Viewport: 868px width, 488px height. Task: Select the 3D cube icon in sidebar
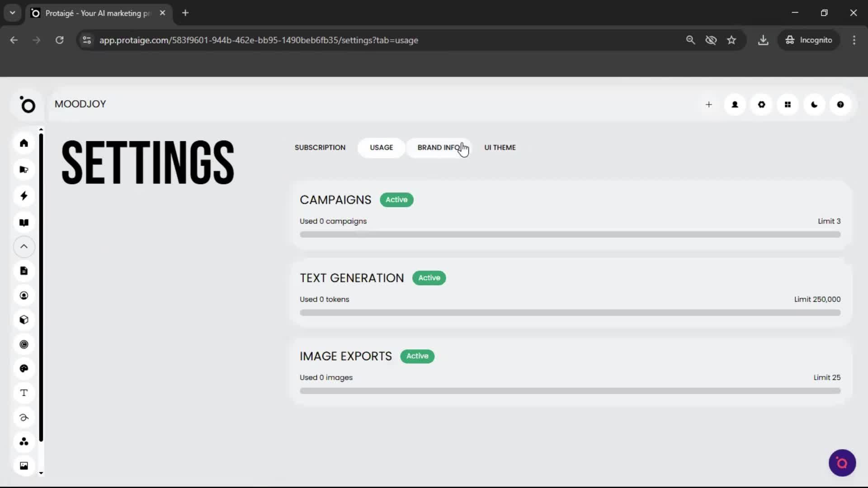(x=24, y=319)
